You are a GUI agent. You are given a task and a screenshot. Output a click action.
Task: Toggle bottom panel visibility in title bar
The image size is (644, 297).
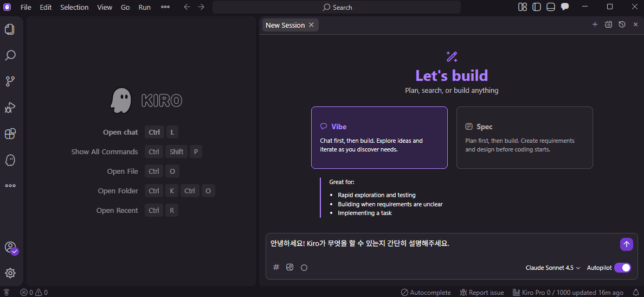(x=551, y=7)
